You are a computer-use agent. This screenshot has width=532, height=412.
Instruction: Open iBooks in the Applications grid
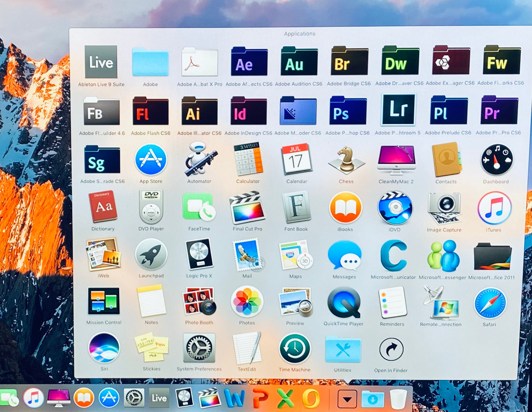tap(345, 208)
